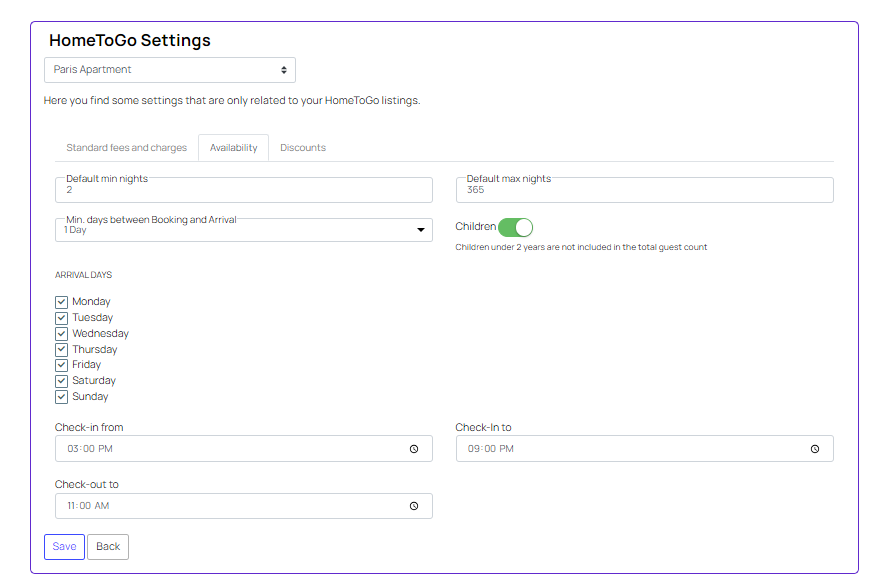Open the Discounts tab
Image resolution: width=886 pixels, height=586 pixels.
(x=303, y=147)
